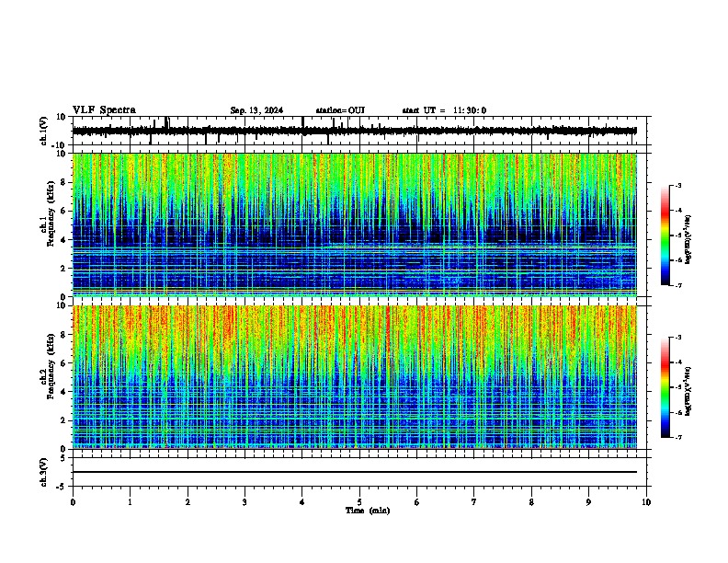Click the "5" tick on ch.3(V) axis
This screenshot has height=563, width=728.
63,457
